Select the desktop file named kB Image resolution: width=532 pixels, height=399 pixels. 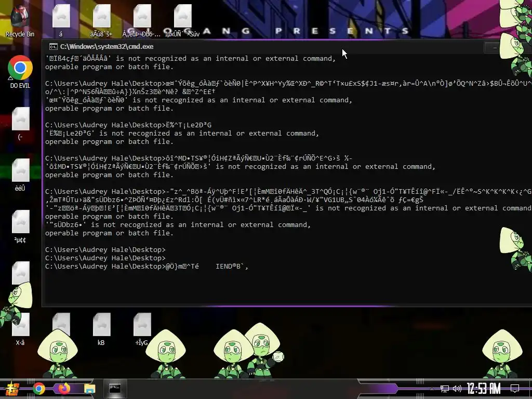pyautogui.click(x=101, y=329)
